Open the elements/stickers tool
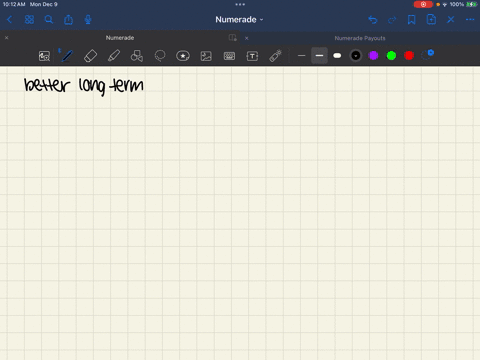This screenshot has width=480, height=360. (183, 56)
